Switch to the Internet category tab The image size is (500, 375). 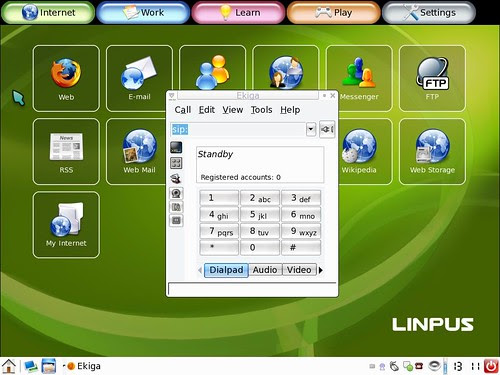point(48,13)
